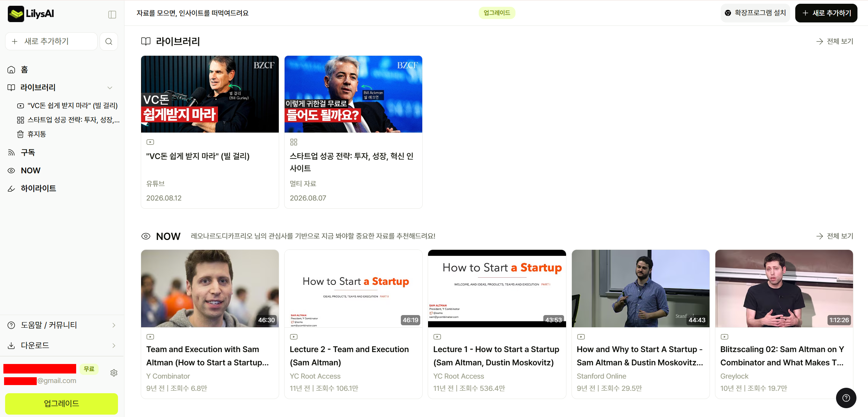Screen dimensions: 868x417
Task: Click the black 새로 추가하기 button
Action: click(826, 13)
